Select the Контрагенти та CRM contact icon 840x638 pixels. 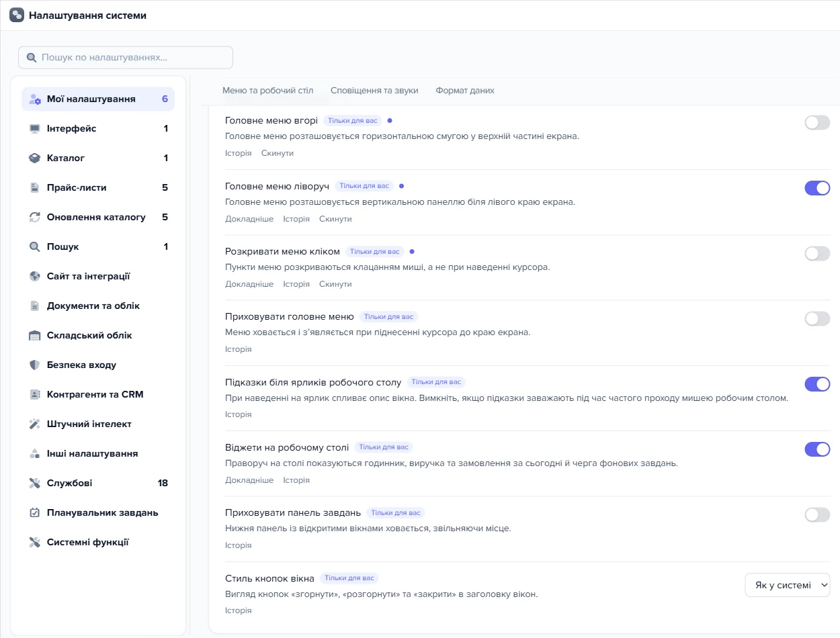click(35, 395)
